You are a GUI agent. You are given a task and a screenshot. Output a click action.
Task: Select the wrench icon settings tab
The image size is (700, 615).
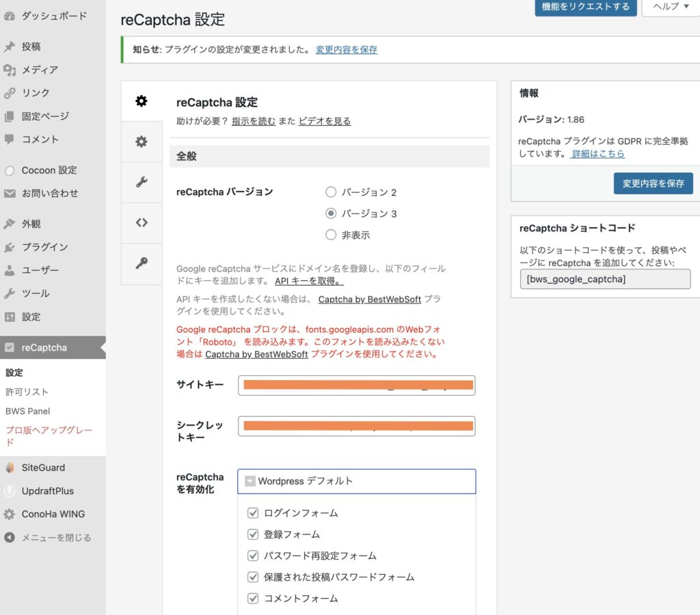(x=142, y=182)
